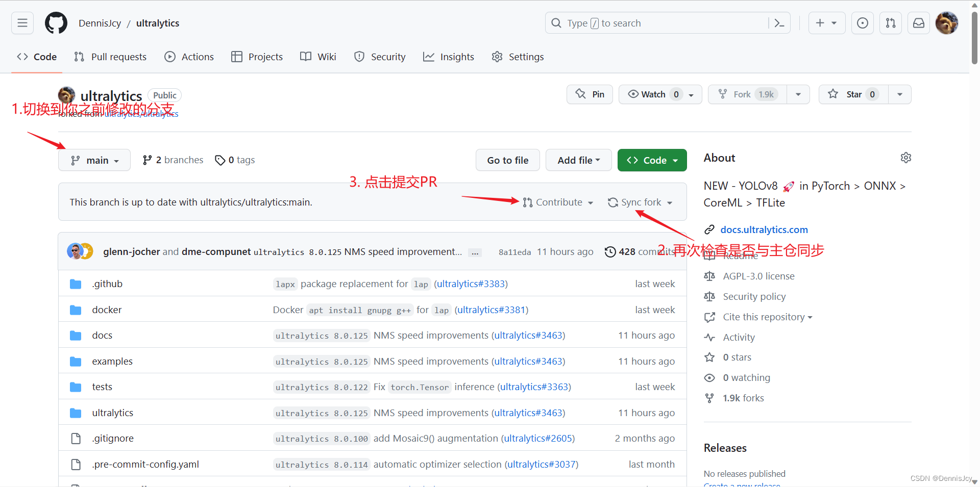Screen dimensions: 980x487
Task: Expand the Sync fork dropdown
Action: coord(640,202)
